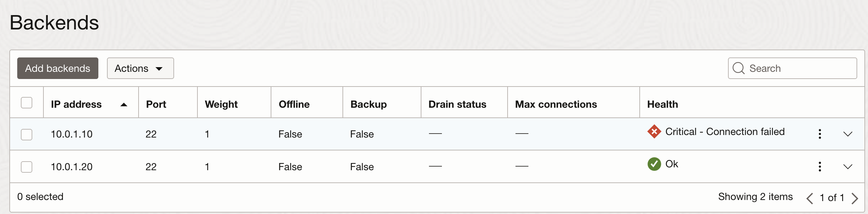
Task: Click the Critical health status icon for 10.0.1.10
Action: tap(655, 131)
